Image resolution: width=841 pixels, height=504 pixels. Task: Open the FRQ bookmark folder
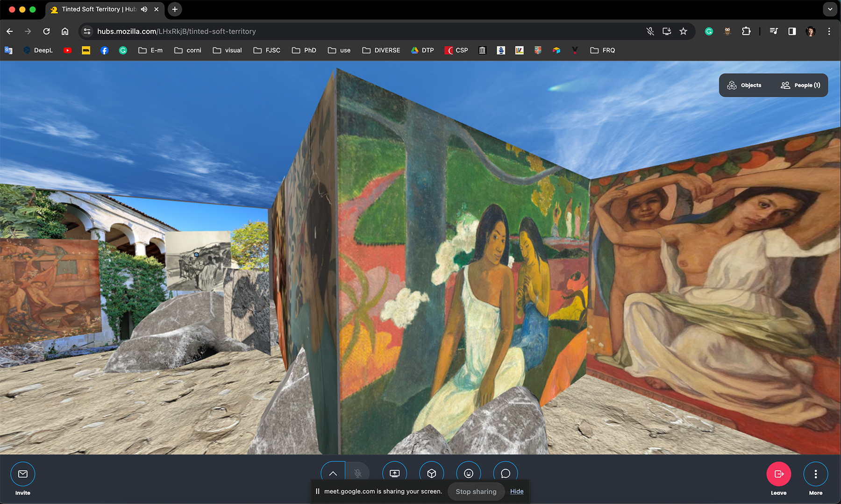[603, 50]
